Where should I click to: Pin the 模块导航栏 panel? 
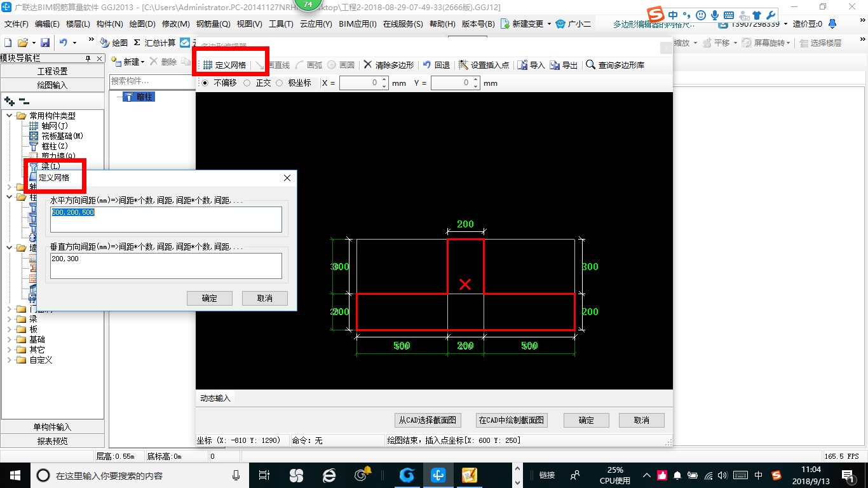(88, 58)
